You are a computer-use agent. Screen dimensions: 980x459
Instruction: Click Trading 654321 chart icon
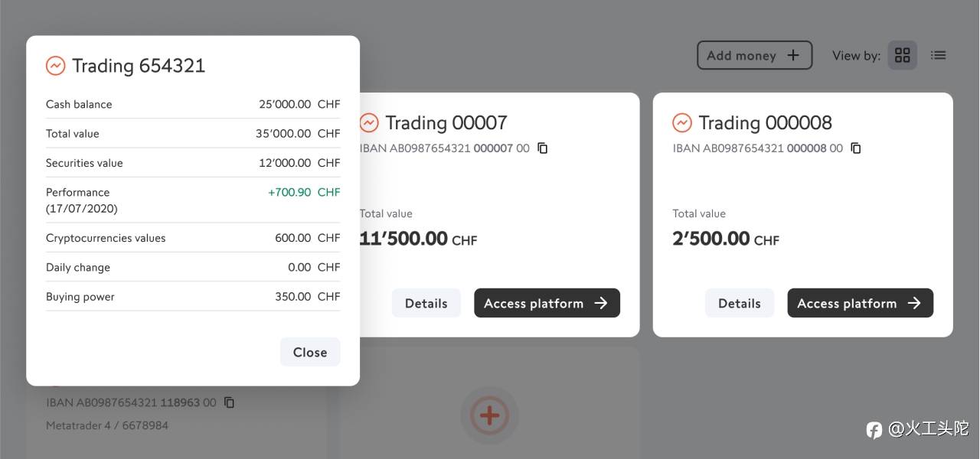55,66
